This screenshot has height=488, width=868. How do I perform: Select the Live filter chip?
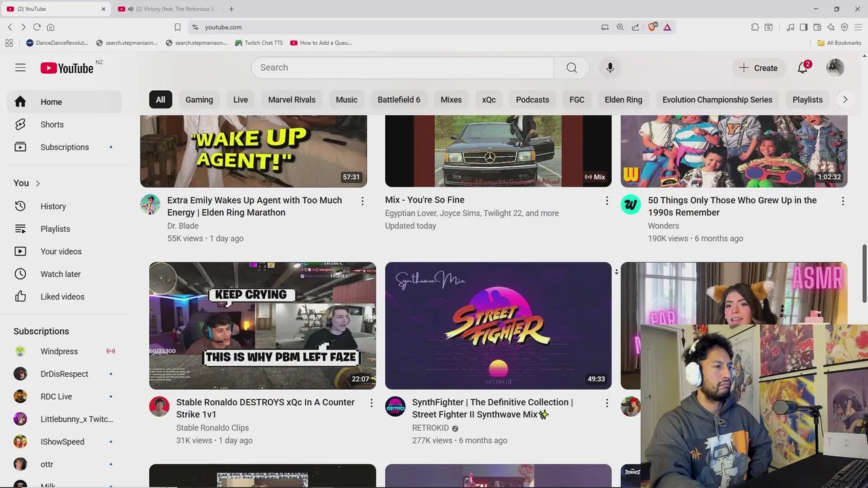[x=241, y=100]
